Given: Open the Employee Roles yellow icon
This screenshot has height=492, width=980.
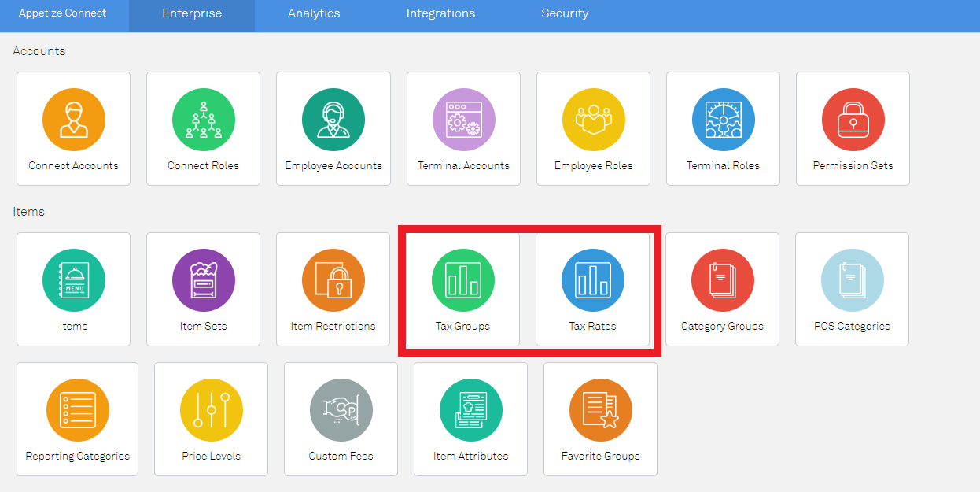Looking at the screenshot, I should pyautogui.click(x=594, y=120).
